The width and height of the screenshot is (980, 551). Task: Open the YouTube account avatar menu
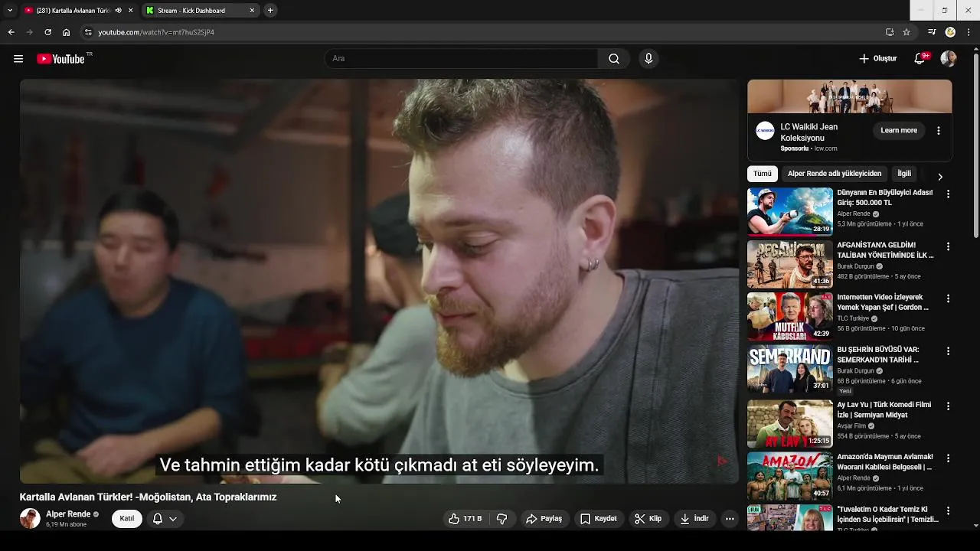pyautogui.click(x=949, y=59)
